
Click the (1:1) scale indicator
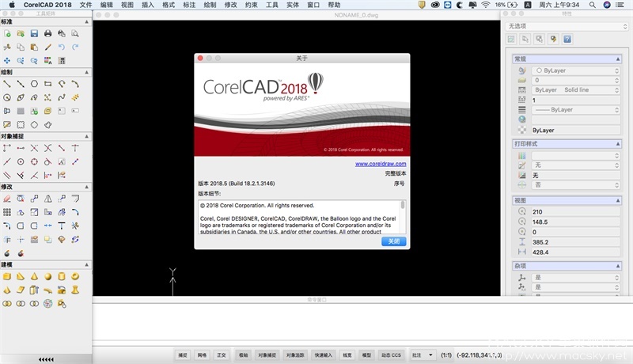(446, 355)
